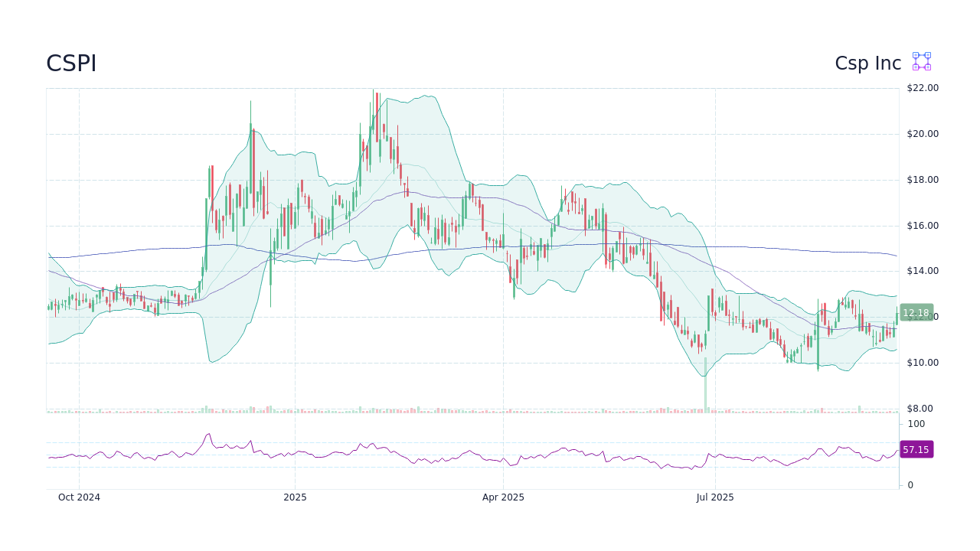The width and height of the screenshot is (980, 551).
Task: Click the network graph icon beside Csp Inc
Action: 920,61
